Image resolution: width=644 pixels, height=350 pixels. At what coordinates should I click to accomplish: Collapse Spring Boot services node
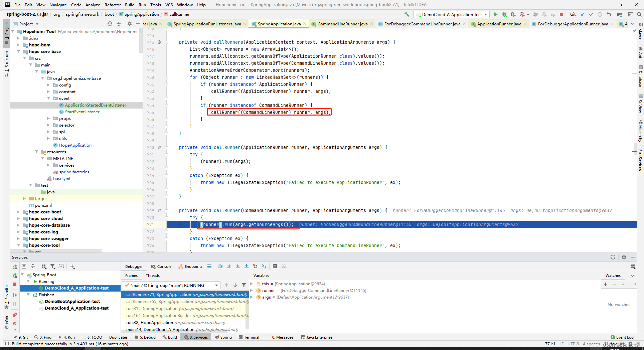22,275
